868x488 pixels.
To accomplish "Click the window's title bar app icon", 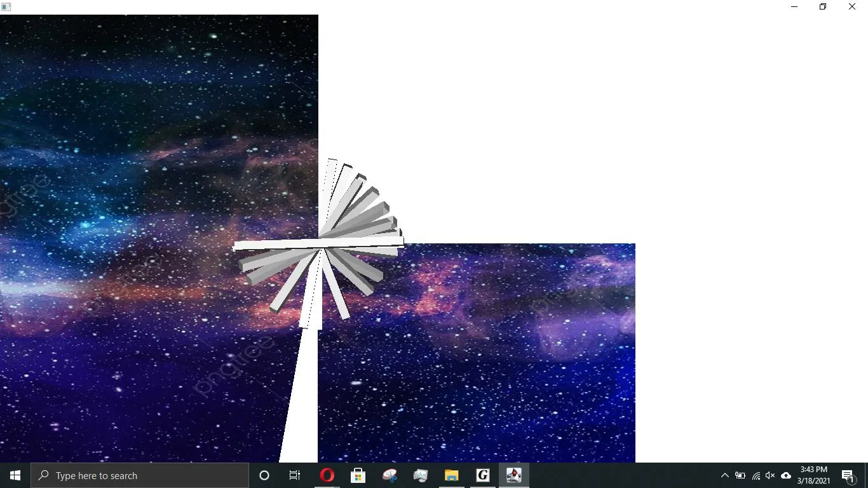I will tap(6, 7).
